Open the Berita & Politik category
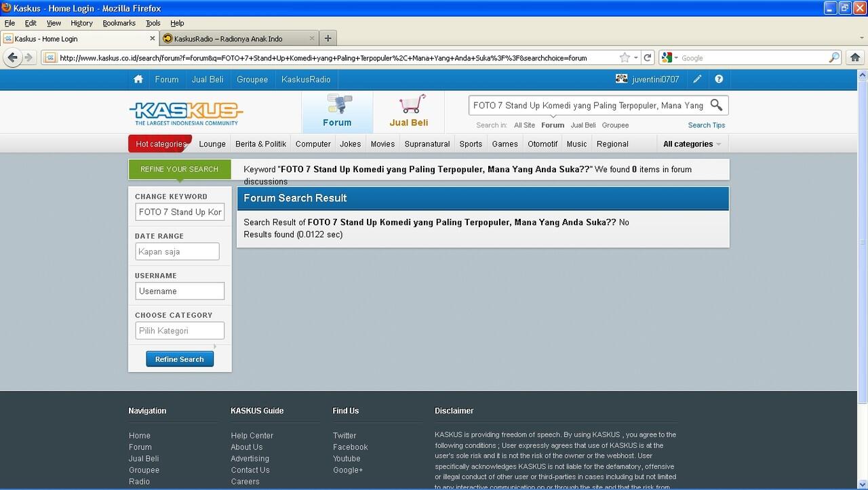 tap(261, 144)
